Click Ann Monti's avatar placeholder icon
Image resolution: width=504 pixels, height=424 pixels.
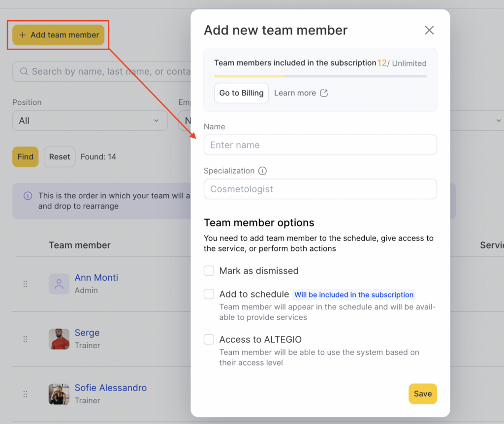(59, 284)
